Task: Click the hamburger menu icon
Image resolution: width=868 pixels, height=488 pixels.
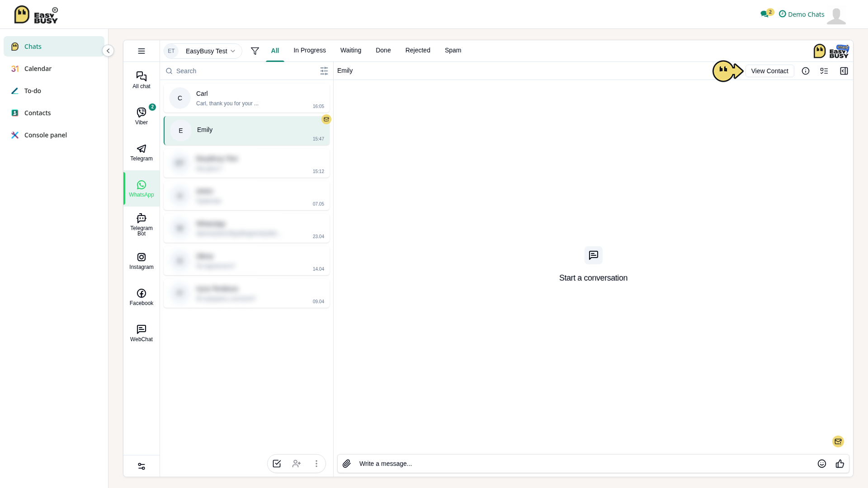Action: [142, 51]
